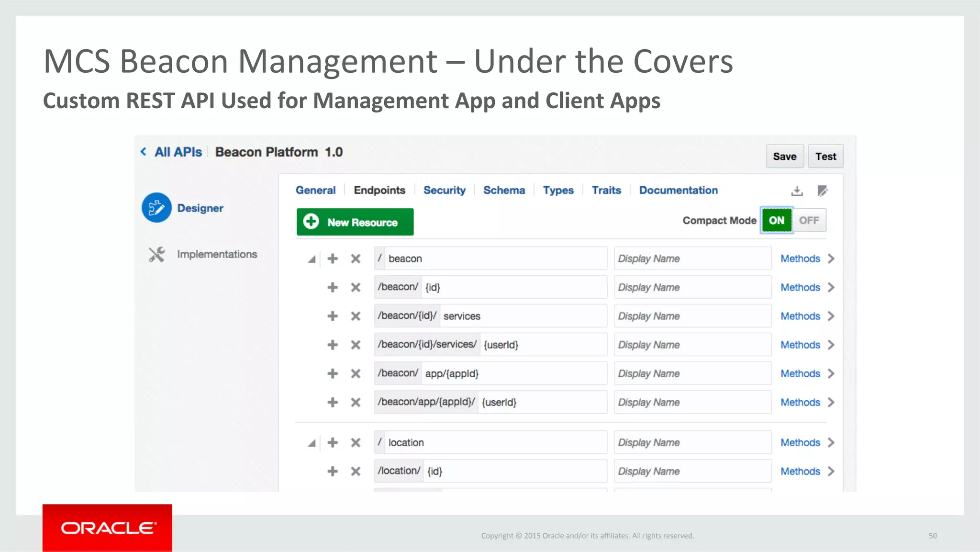Click the Test button
Image resolution: width=980 pixels, height=552 pixels.
pos(826,157)
